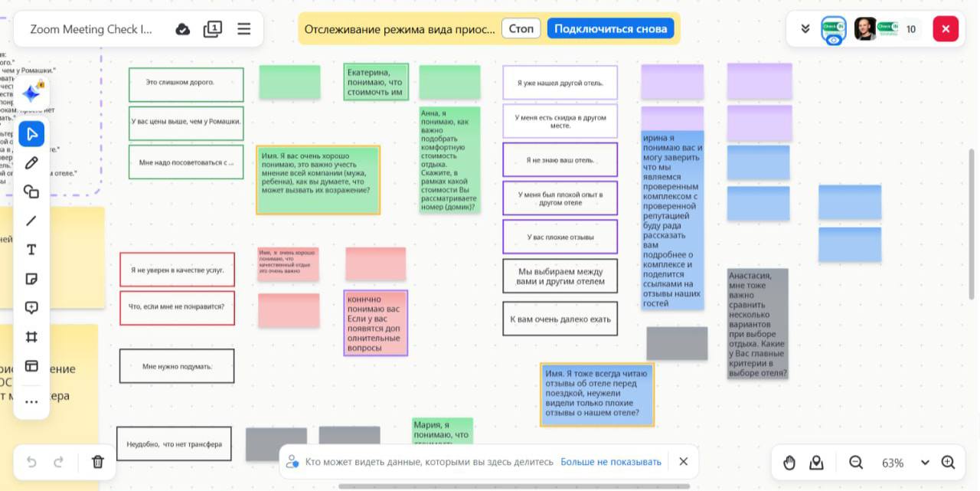The height and width of the screenshot is (491, 980).
Task: Add a comment with comment tool
Action: coord(31,308)
